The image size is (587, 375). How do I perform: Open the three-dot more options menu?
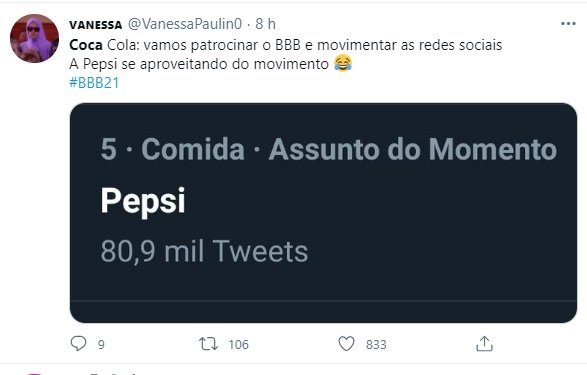click(x=568, y=24)
